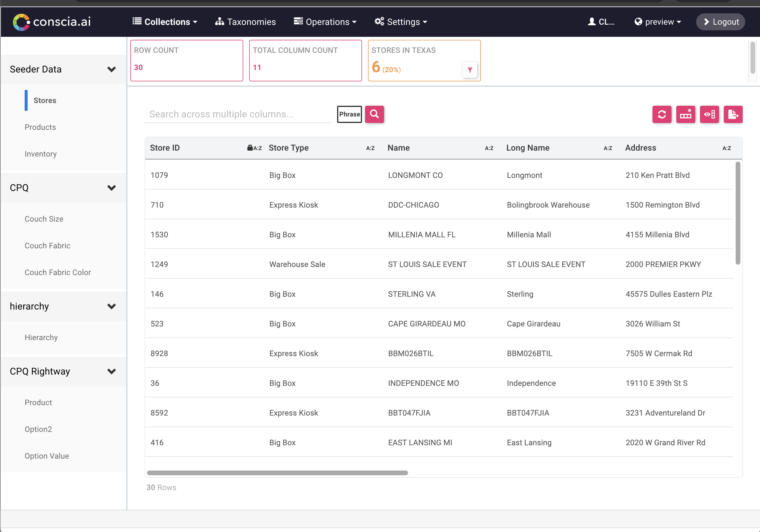Click the Total Column Count card
760x532 pixels.
[305, 61]
